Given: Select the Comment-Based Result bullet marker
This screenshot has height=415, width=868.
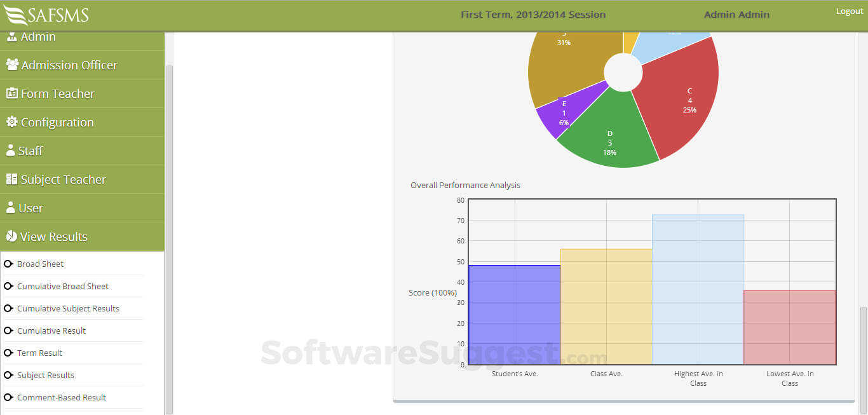Looking at the screenshot, I should [8, 397].
